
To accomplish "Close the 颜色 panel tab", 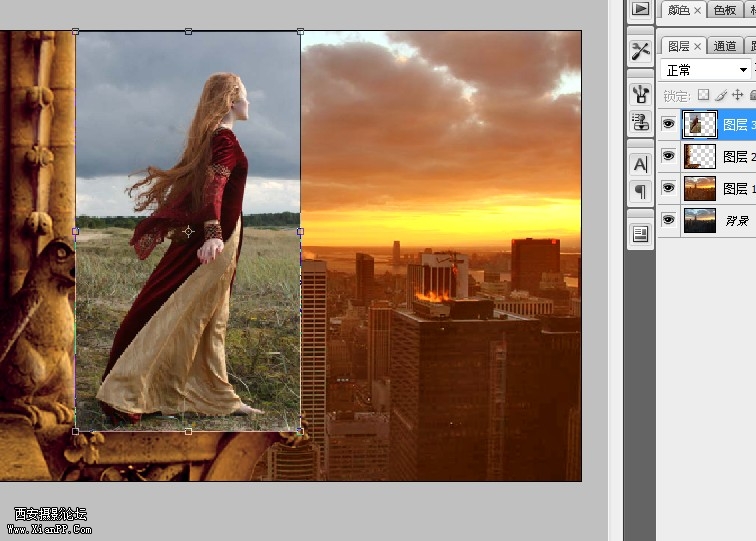I will [698, 10].
